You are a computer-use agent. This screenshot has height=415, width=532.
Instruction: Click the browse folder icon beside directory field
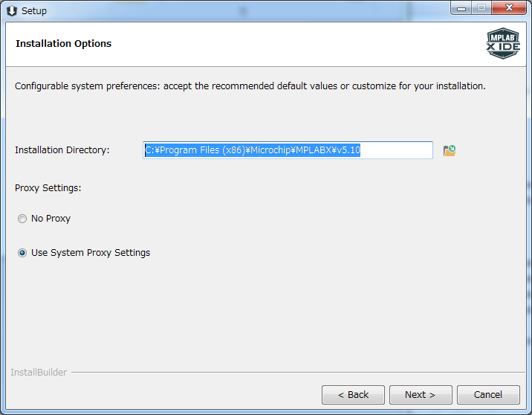[x=449, y=150]
